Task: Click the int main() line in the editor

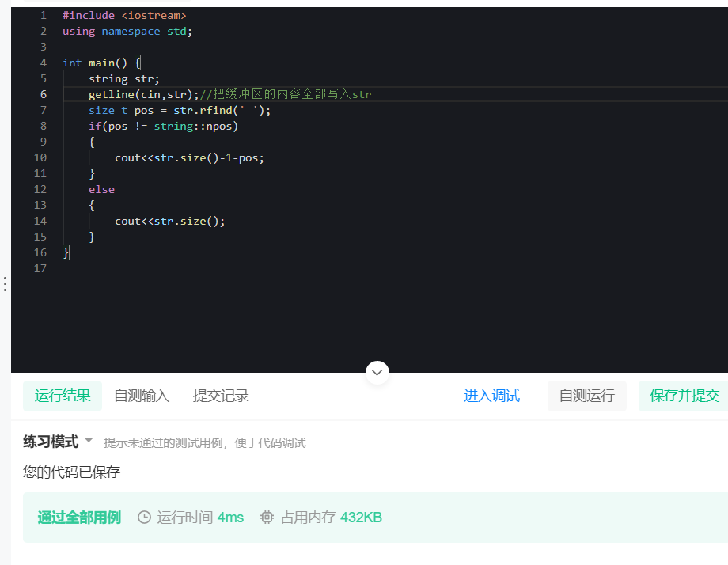Action: [101, 63]
